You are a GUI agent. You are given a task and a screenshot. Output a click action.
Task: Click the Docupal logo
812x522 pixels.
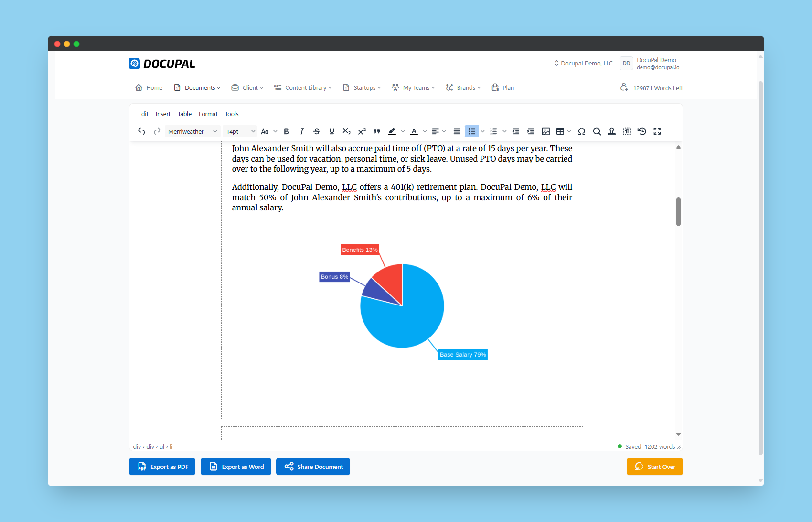162,64
